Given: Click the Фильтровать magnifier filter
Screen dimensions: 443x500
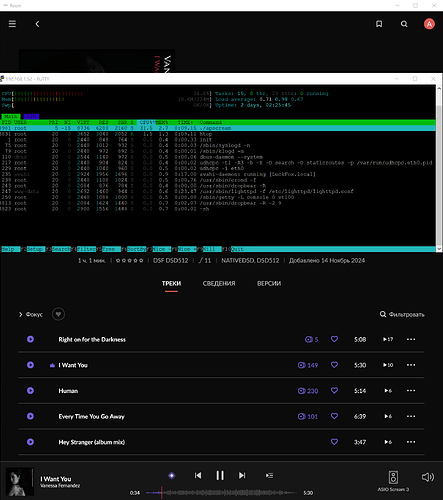Looking at the screenshot, I should tap(383, 314).
